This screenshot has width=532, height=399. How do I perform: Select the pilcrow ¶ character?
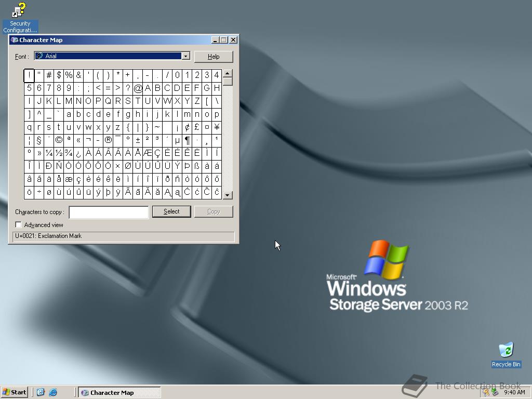[187, 140]
